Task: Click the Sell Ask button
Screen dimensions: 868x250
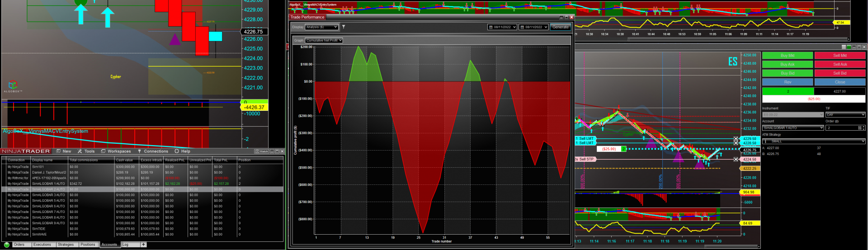Action: tap(840, 64)
